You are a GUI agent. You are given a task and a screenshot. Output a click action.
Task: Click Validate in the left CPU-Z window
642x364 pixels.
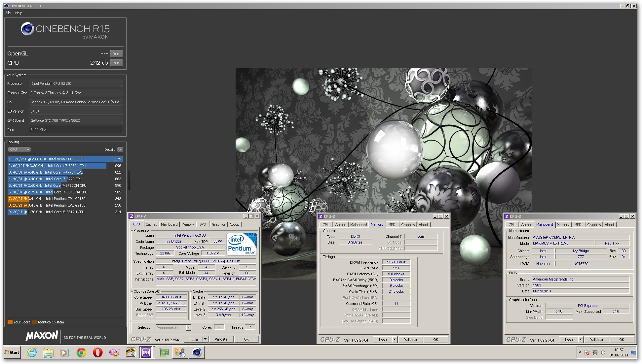221,339
